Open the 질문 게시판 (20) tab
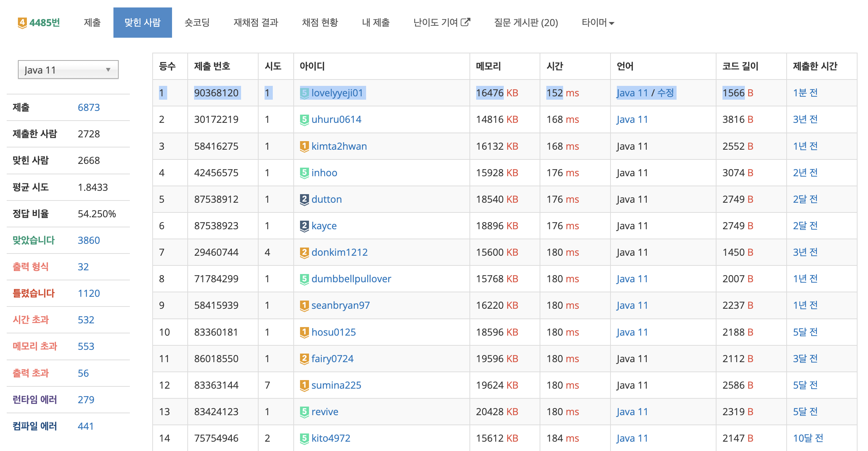The height and width of the screenshot is (451, 868). pyautogui.click(x=526, y=23)
